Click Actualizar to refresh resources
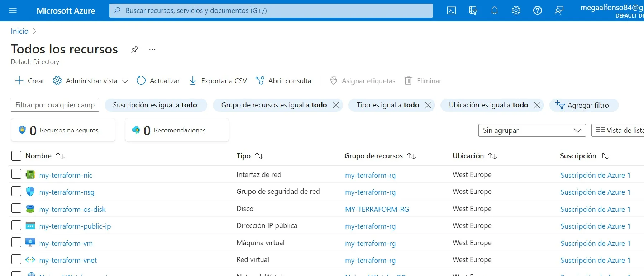Viewport: 644px width, 276px height. tap(158, 81)
